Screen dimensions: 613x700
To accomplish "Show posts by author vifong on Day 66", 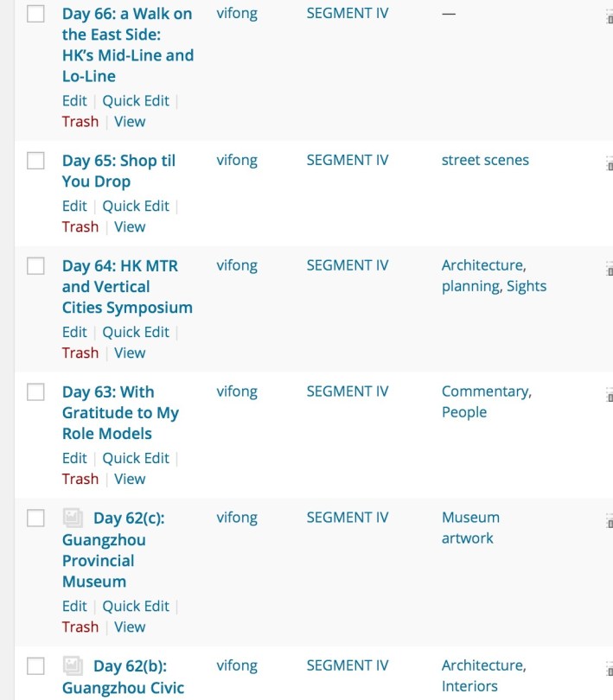I will (x=237, y=14).
